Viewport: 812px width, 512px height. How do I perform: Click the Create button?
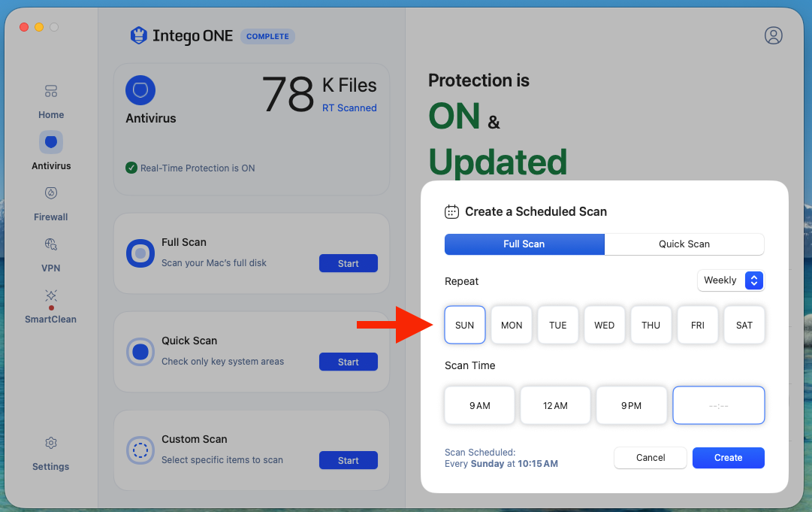728,458
